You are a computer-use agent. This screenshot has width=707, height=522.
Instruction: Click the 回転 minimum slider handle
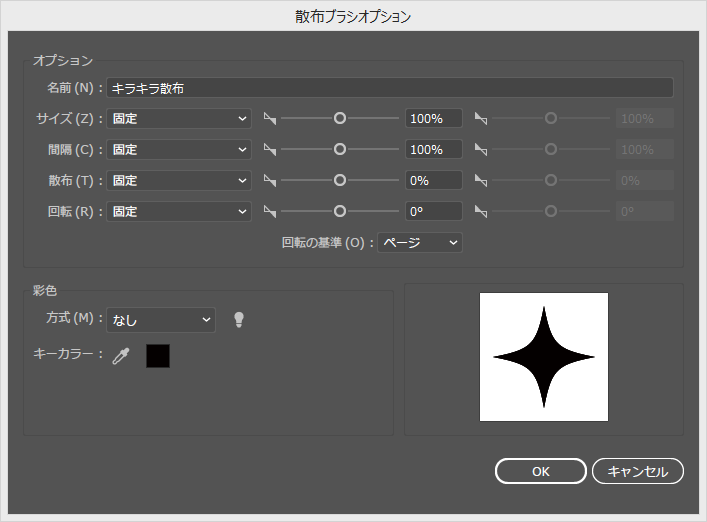(340, 211)
